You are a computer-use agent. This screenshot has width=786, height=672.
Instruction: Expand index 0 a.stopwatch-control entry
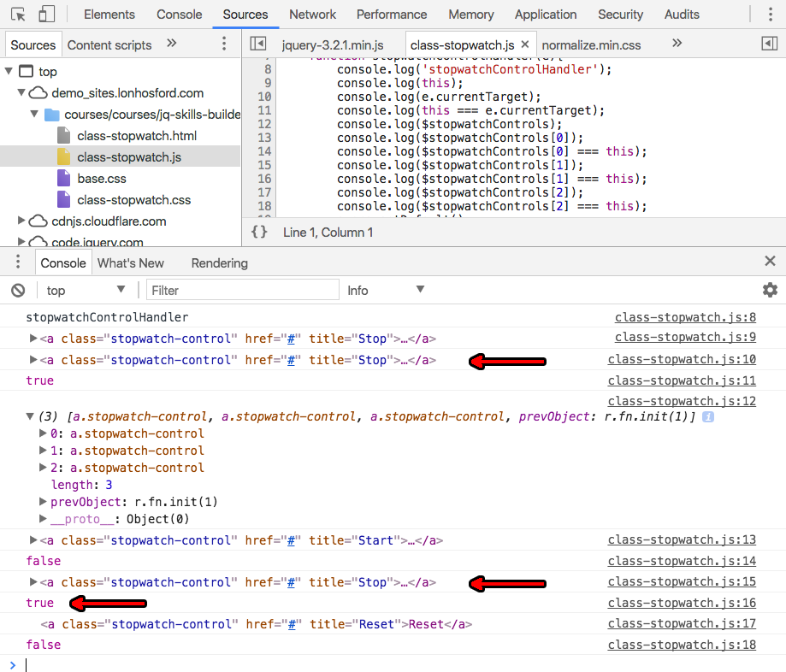[x=43, y=433]
